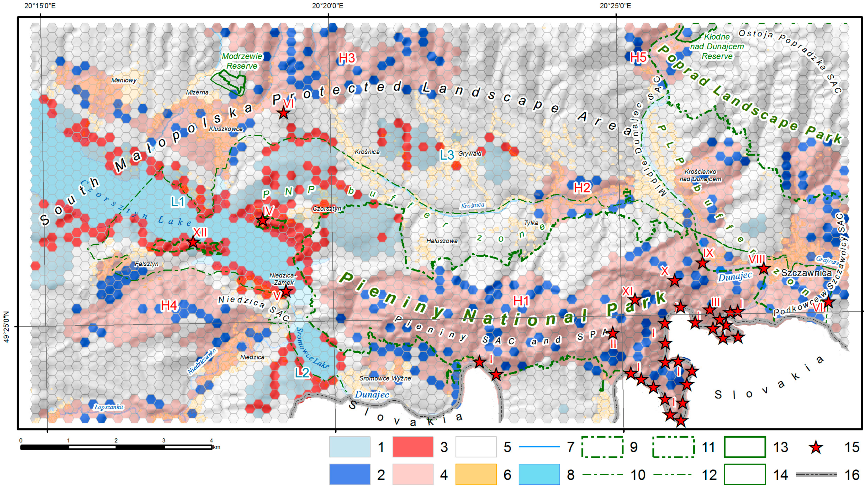The width and height of the screenshot is (868, 489).
Task: Click the Szczawnica town label
Action: tap(806, 273)
